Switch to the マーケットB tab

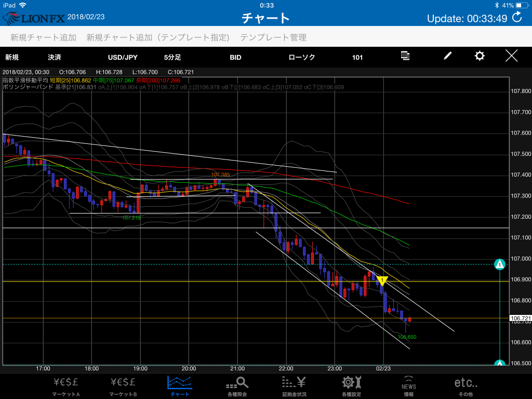(x=123, y=386)
